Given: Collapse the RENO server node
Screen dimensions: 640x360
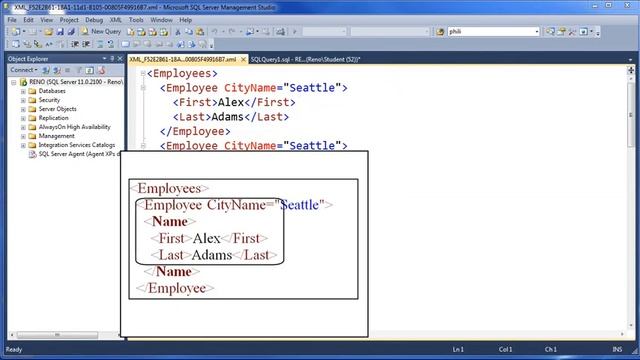Looking at the screenshot, I should (x=13, y=82).
